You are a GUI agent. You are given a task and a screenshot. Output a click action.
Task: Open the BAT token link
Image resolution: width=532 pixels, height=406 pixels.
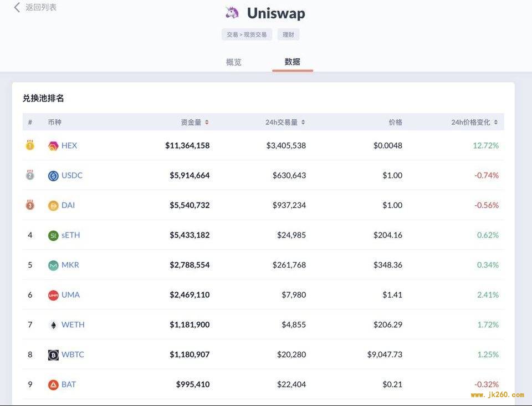[x=69, y=384]
